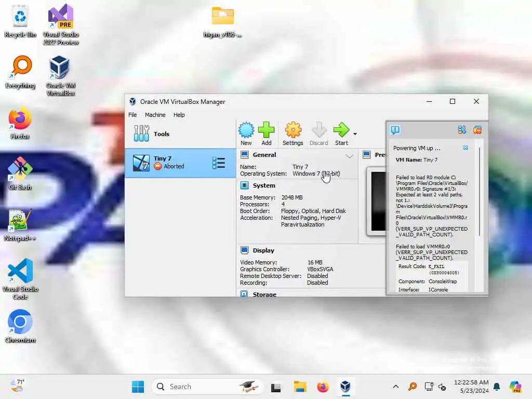This screenshot has width=532, height=399.
Task: Open the Help menu
Action: point(179,115)
